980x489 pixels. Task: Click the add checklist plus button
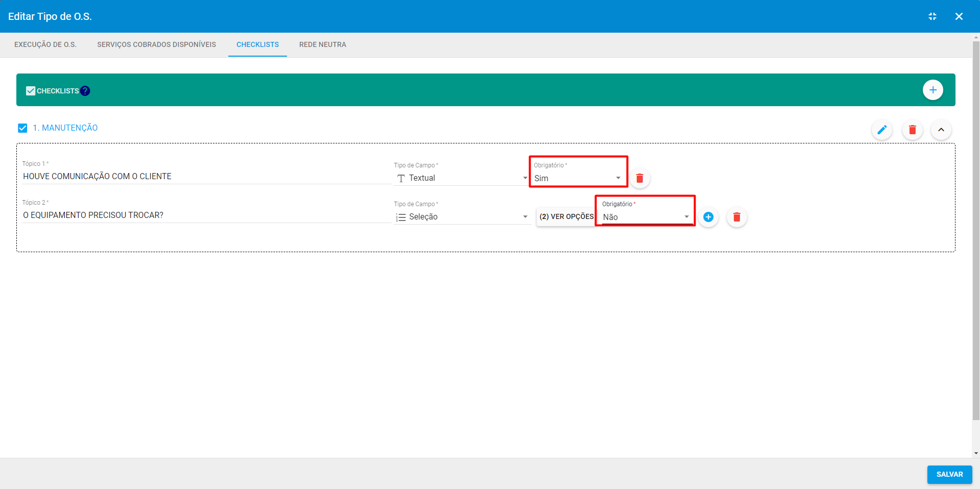[x=933, y=90]
